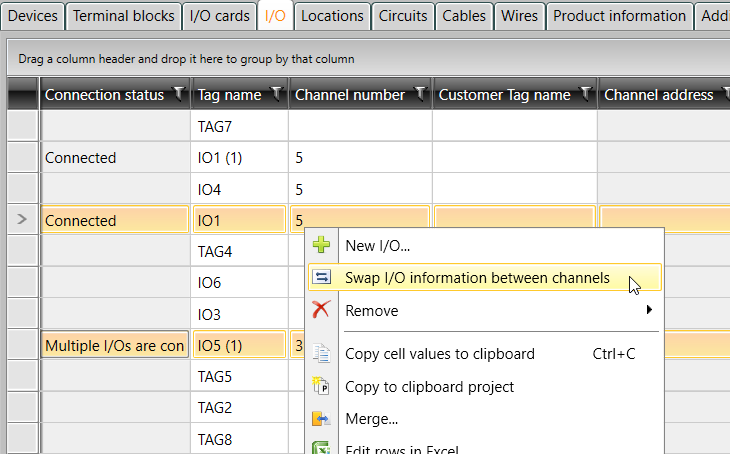730x454 pixels.
Task: Expand the Remove submenu arrow
Action: [651, 311]
